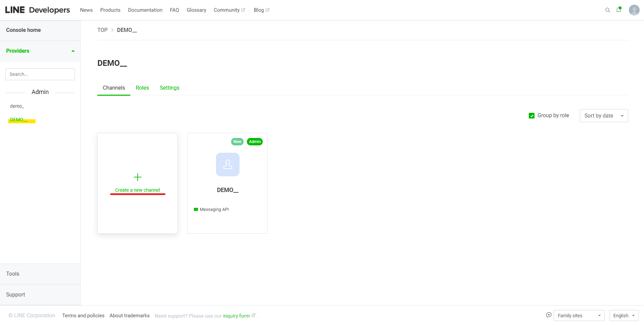Click the providers Search field
The width and height of the screenshot is (644, 325).
(40, 74)
